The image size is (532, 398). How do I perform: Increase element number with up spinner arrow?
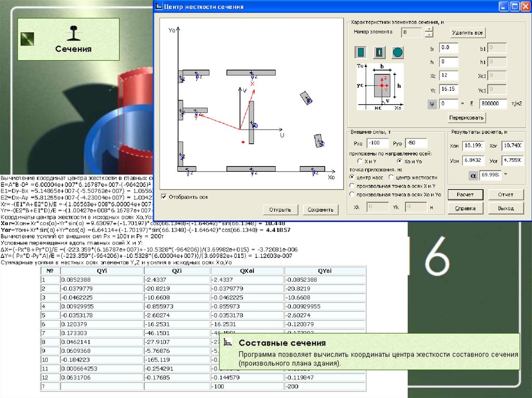429,30
